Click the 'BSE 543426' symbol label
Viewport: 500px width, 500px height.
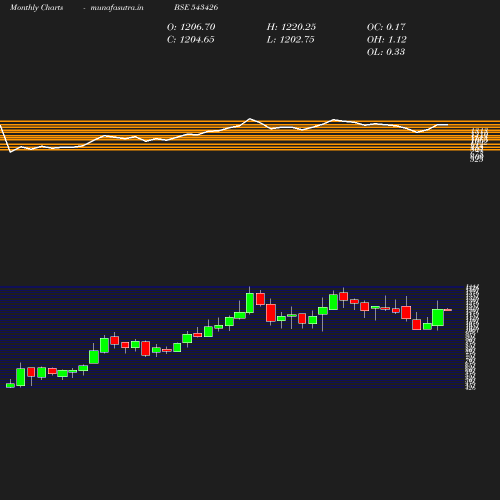point(196,7)
